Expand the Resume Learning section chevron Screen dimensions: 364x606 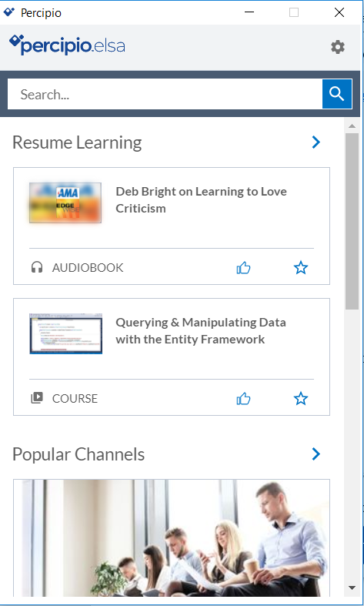coord(316,142)
